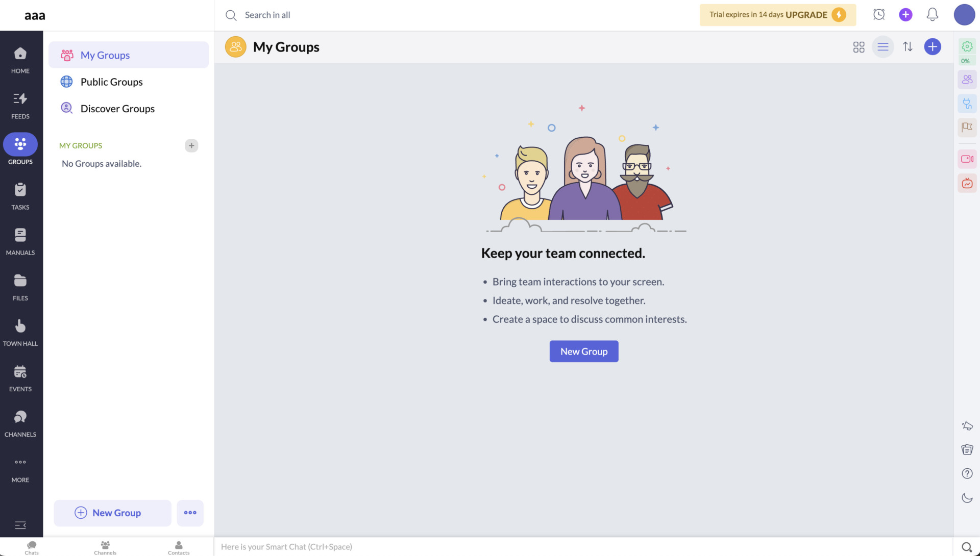Expand MY GROUPS with the plus control
980x556 pixels.
pyautogui.click(x=191, y=145)
